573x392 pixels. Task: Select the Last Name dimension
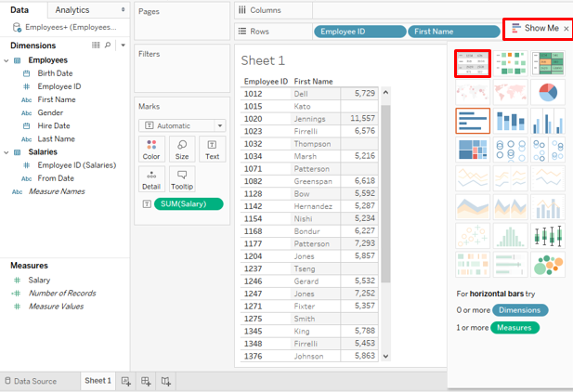click(x=56, y=139)
